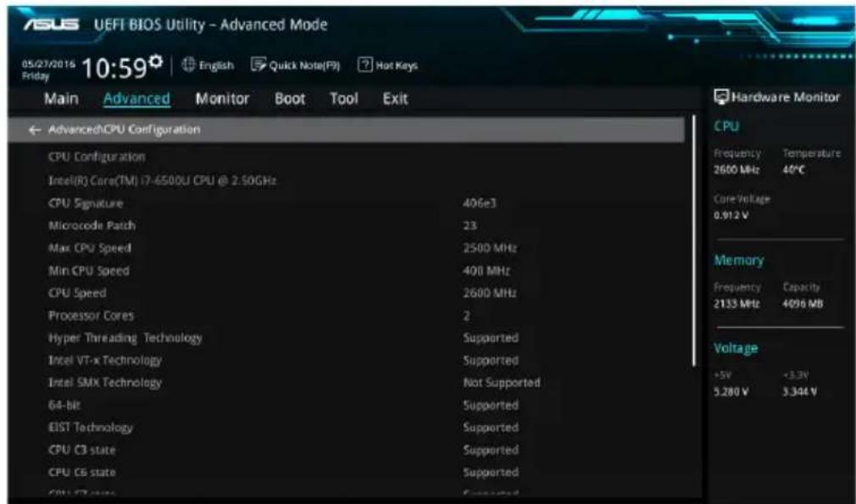Click the 2600 MHz CPU Speed value
The height and width of the screenshot is (504, 856).
point(490,293)
